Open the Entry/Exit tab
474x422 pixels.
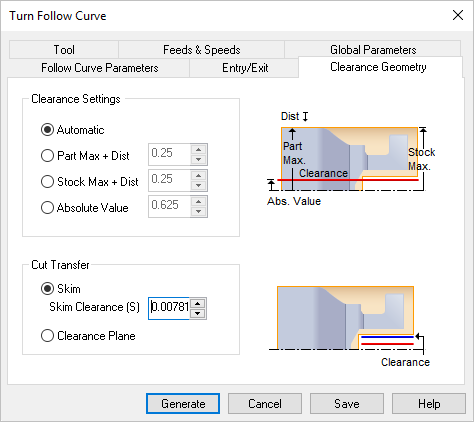pos(245,68)
